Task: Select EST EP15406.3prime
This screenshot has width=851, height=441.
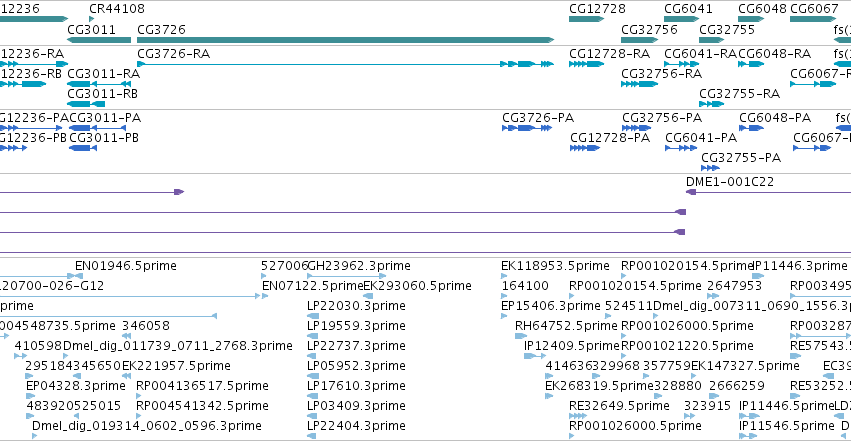Action: [550, 306]
